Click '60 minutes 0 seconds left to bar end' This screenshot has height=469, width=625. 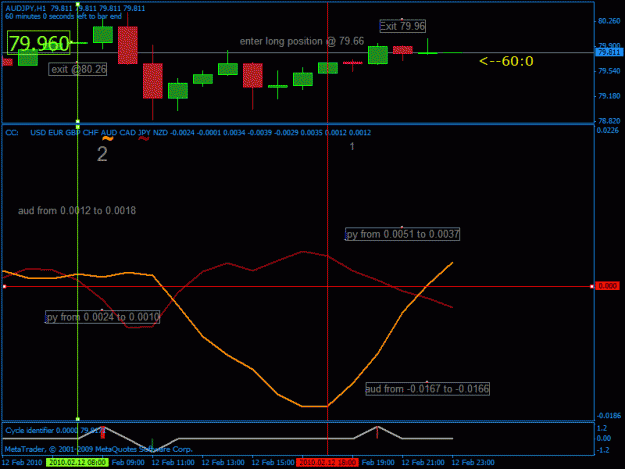[63, 16]
